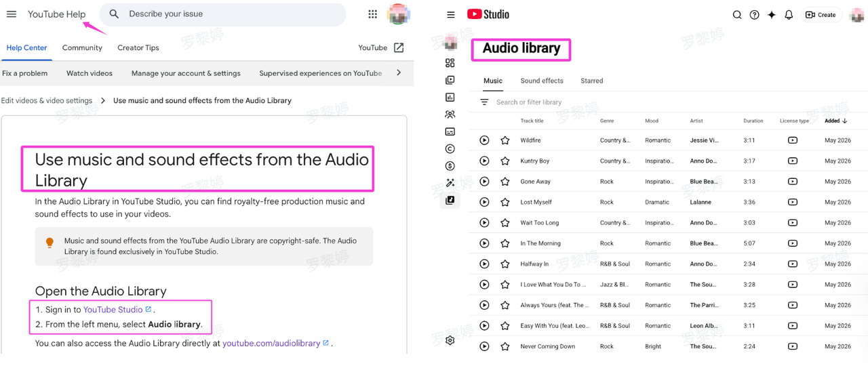Star the track Easy With You
868x368 pixels.
pyautogui.click(x=505, y=326)
